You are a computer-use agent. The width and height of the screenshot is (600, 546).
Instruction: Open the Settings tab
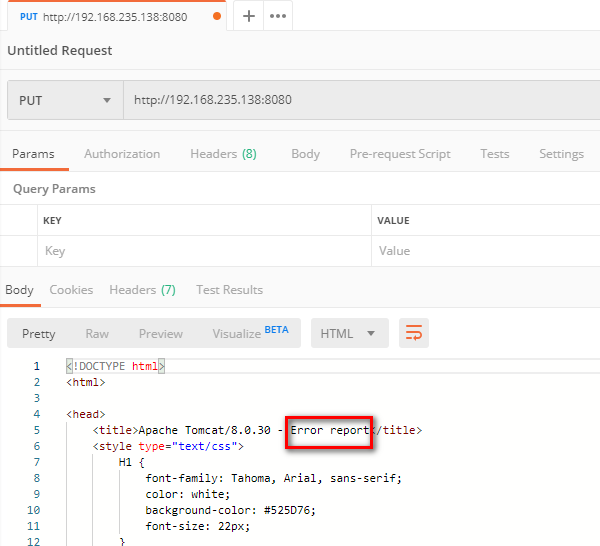561,154
